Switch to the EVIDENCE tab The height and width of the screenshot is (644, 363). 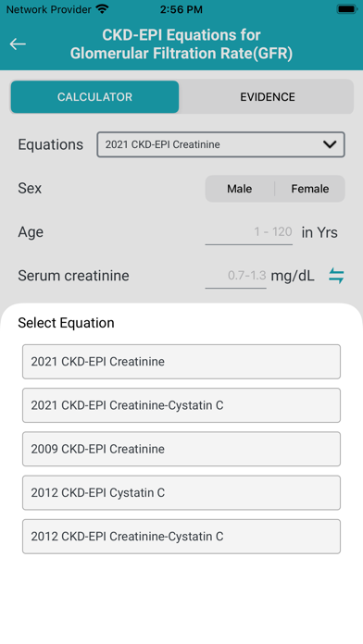pos(268,97)
